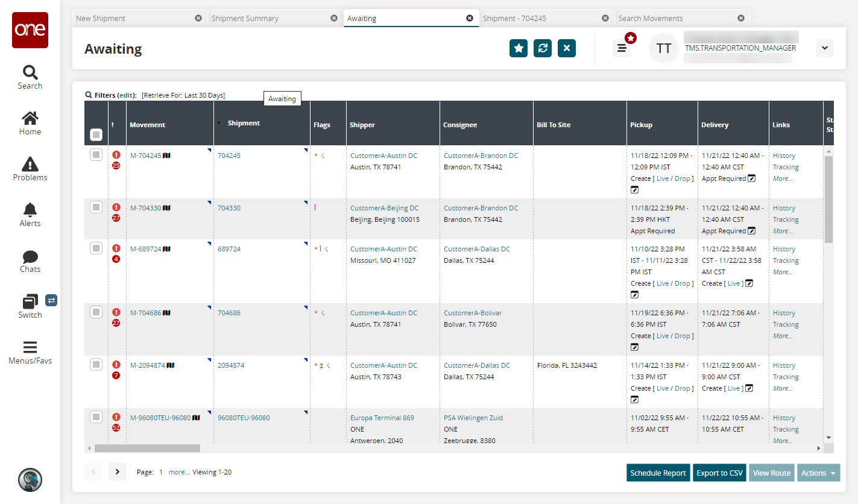The height and width of the screenshot is (504, 858).
Task: Open shipment link 704686
Action: tap(229, 313)
